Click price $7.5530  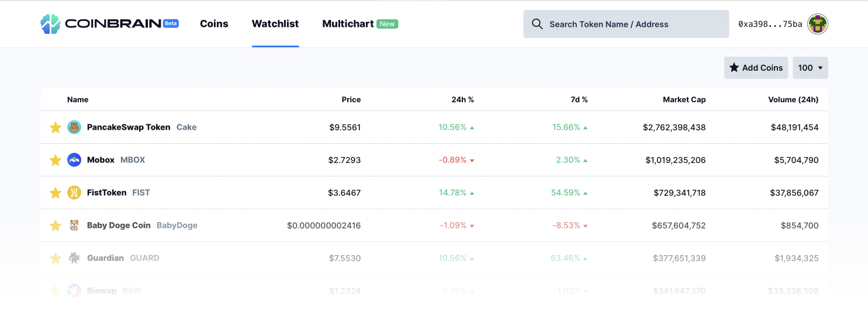tap(345, 258)
